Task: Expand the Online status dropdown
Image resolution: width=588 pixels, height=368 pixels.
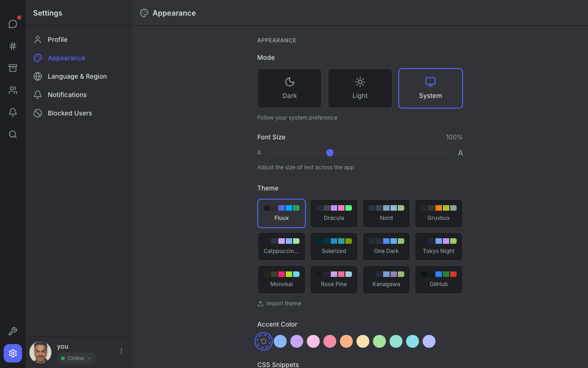Action: 77,358
